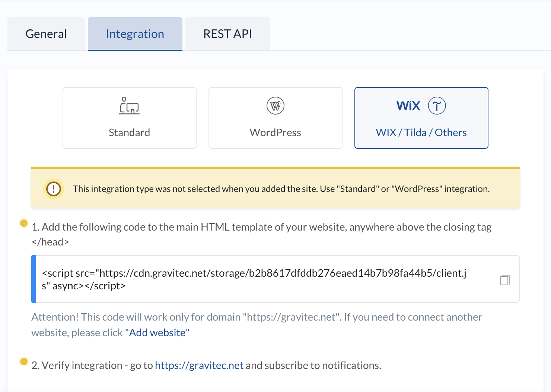Select the WIX / Tilda / Others card
The height and width of the screenshot is (392, 551).
point(421,118)
